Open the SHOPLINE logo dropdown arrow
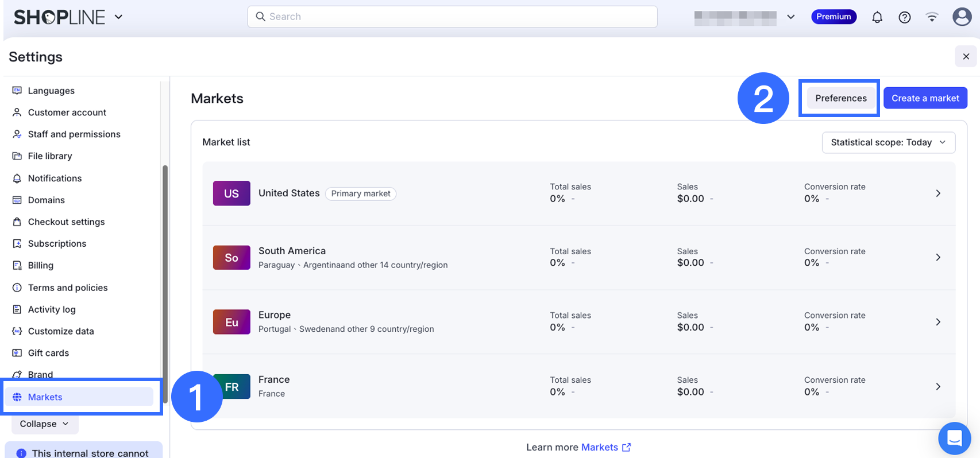980x458 pixels. tap(118, 17)
